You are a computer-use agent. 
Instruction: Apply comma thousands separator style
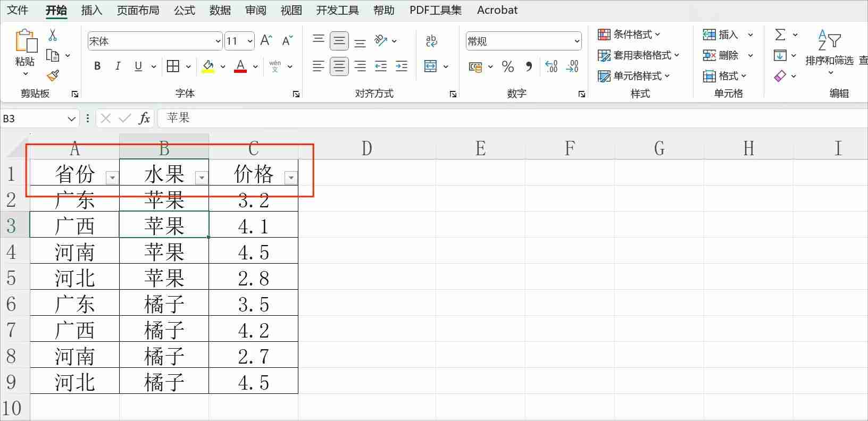tap(529, 66)
